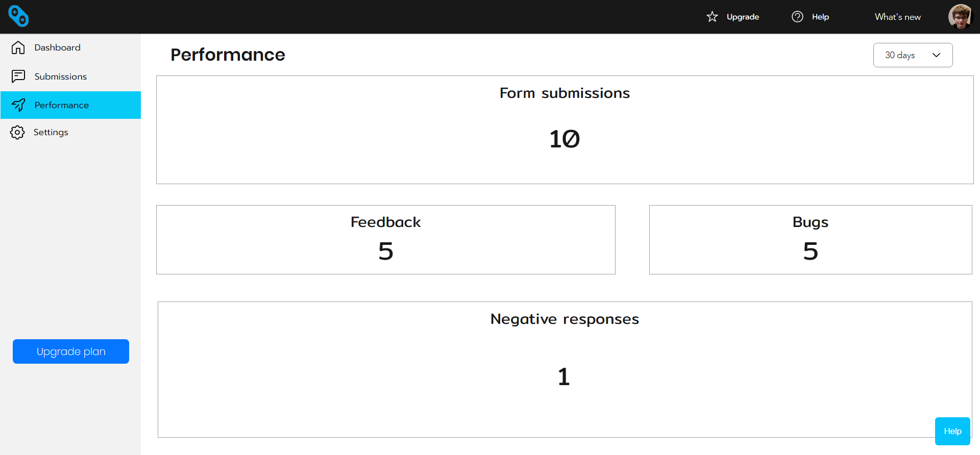This screenshot has width=980, height=455.
Task: Expand the time range chevron arrow
Action: [x=936, y=55]
